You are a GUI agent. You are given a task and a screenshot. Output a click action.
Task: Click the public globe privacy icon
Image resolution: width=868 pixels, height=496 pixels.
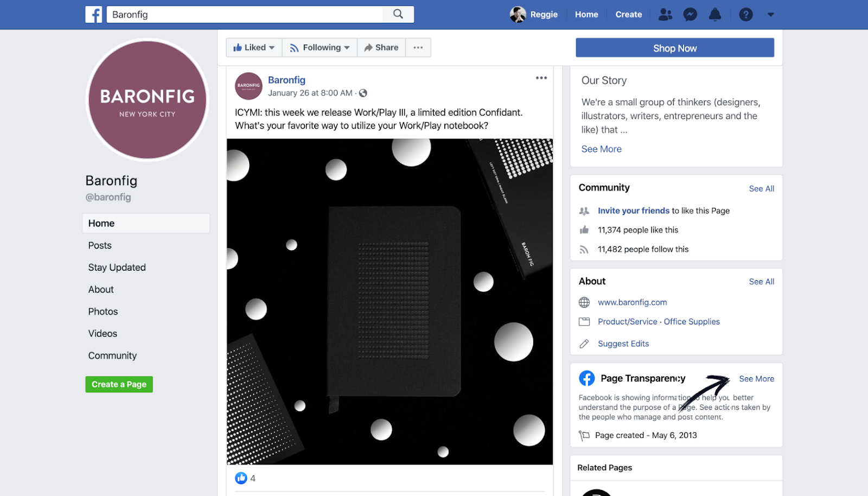[x=363, y=93]
